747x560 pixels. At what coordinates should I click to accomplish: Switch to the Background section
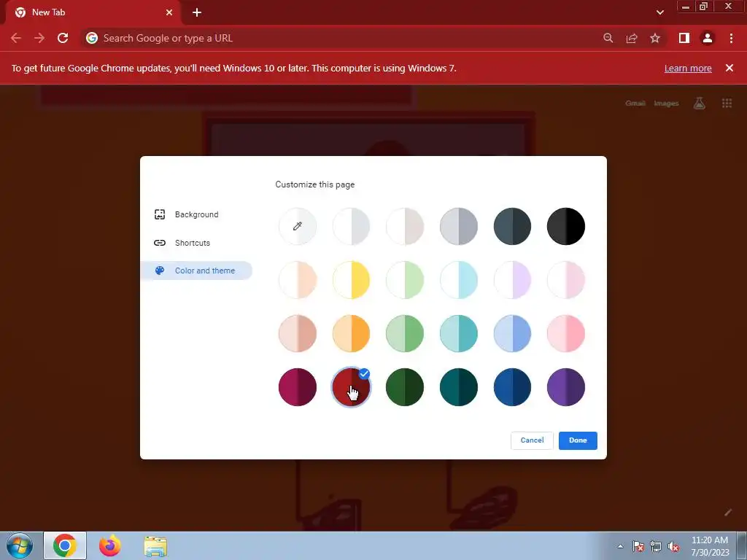[196, 214]
